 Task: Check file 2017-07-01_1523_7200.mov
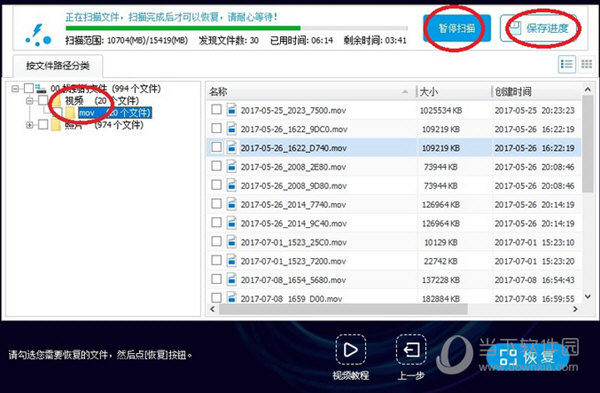[216, 261]
